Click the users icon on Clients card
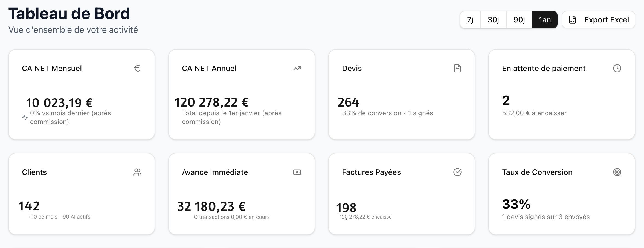This screenshot has width=644, height=248. coord(137,172)
